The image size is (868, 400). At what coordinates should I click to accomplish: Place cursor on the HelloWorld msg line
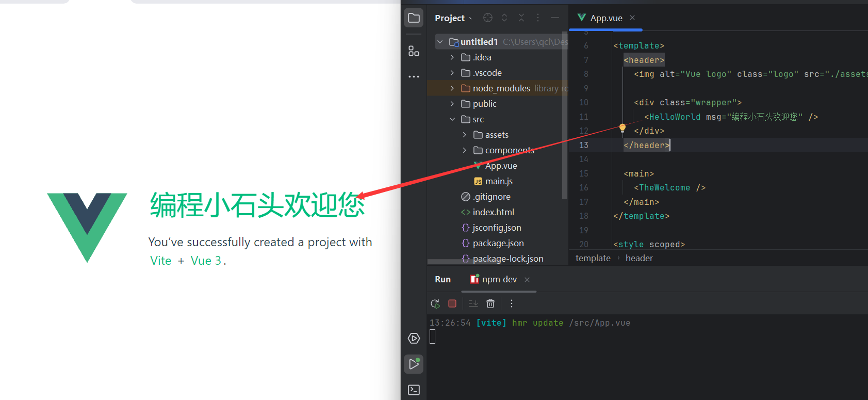tap(731, 117)
